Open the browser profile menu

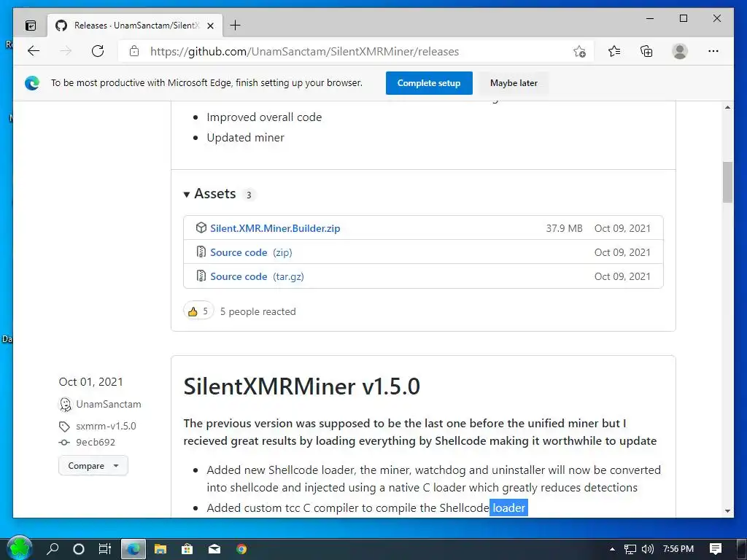pyautogui.click(x=680, y=51)
